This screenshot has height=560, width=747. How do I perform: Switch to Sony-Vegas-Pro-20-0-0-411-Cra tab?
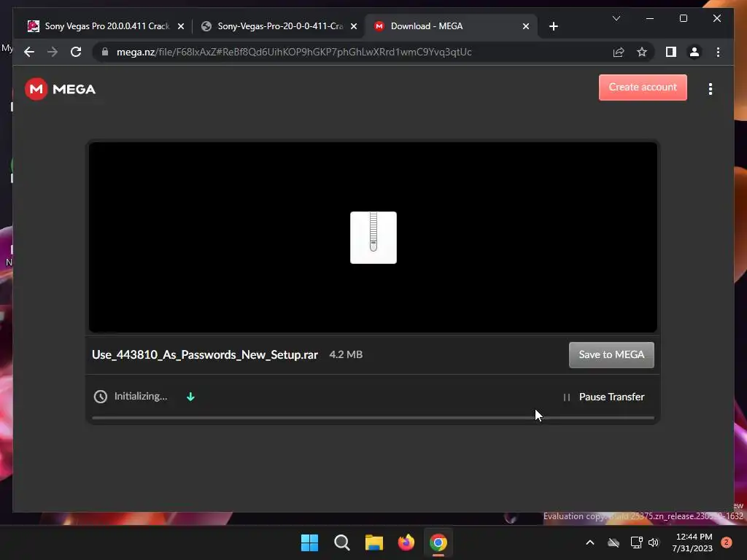point(280,26)
